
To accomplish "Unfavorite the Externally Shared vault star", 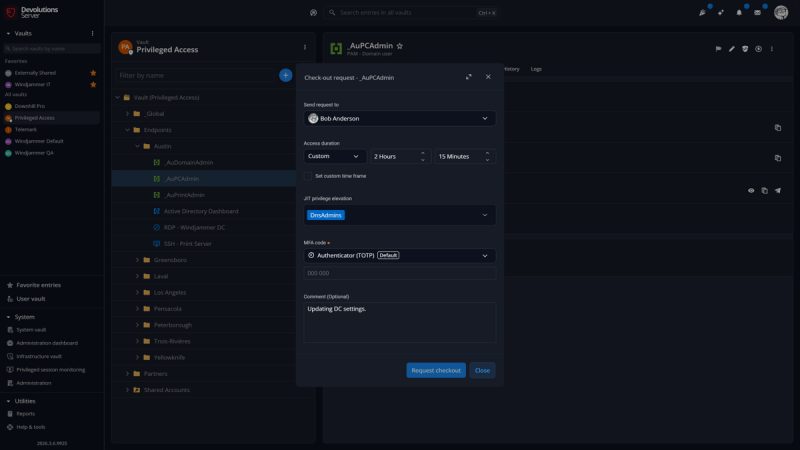I will click(x=93, y=73).
